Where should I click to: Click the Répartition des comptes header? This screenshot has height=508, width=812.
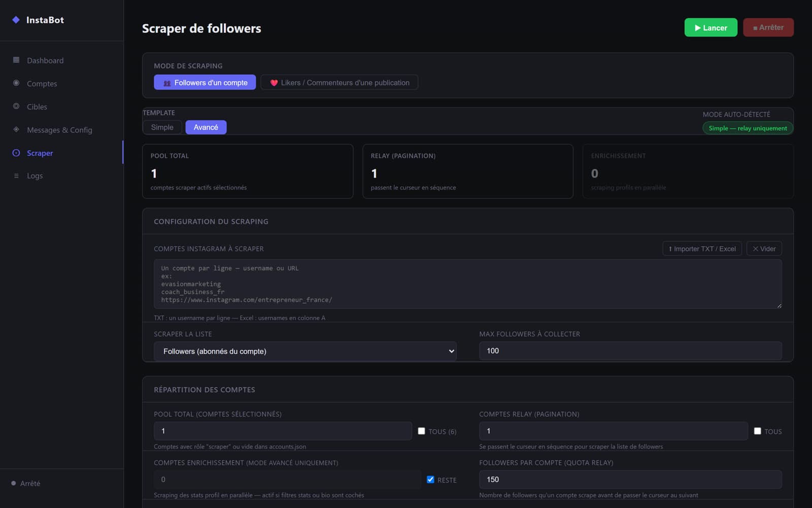[x=205, y=390]
